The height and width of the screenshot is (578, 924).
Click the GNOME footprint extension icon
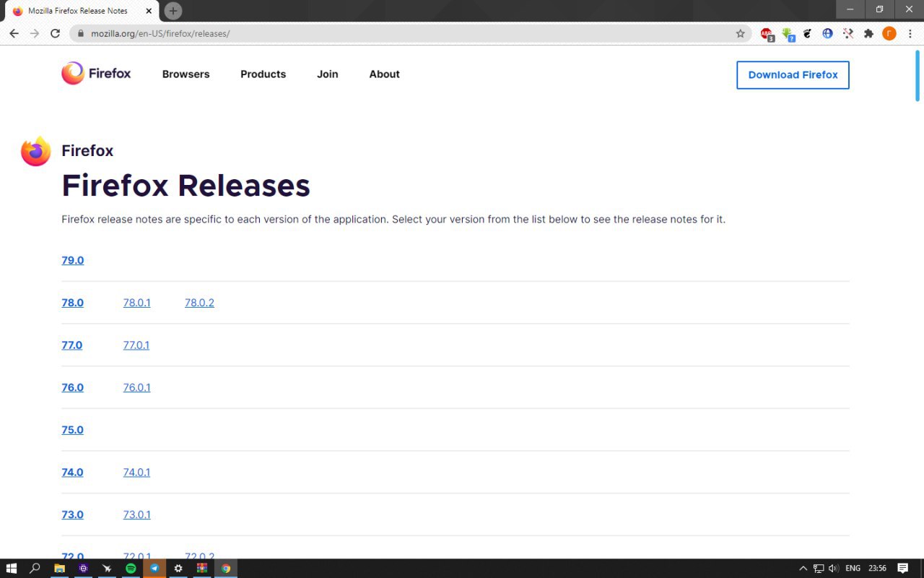point(807,33)
